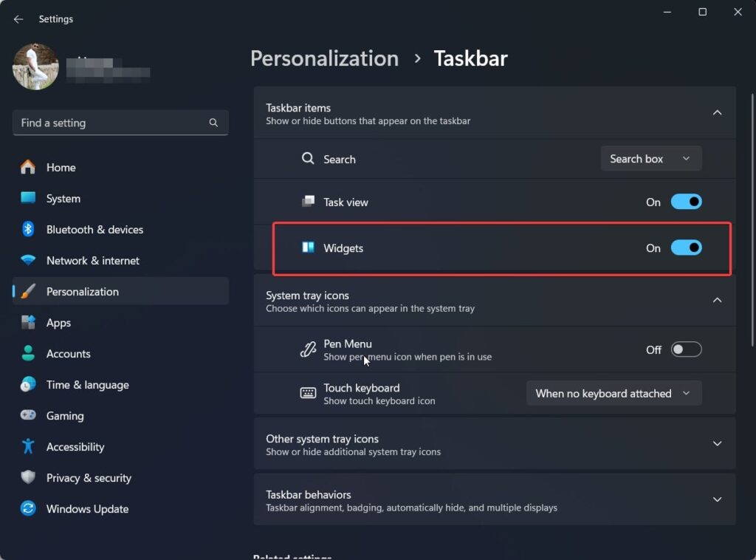Turn off the Task view toggle

686,202
